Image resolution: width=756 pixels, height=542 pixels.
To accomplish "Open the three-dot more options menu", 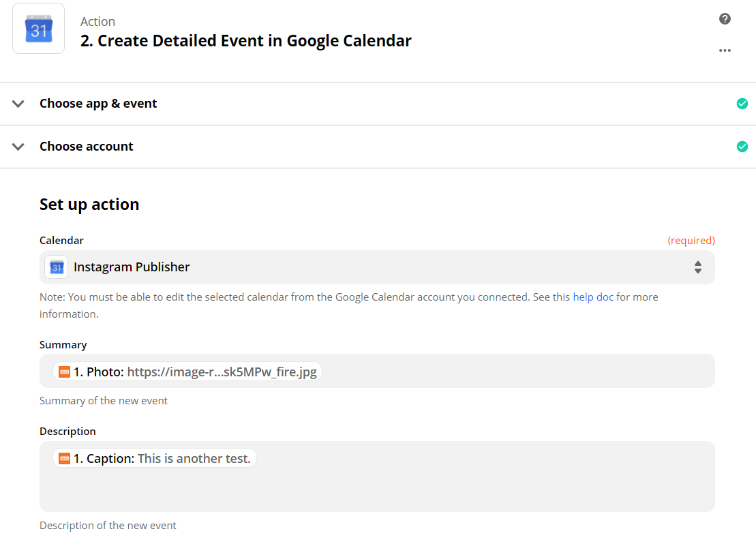I will 725,50.
